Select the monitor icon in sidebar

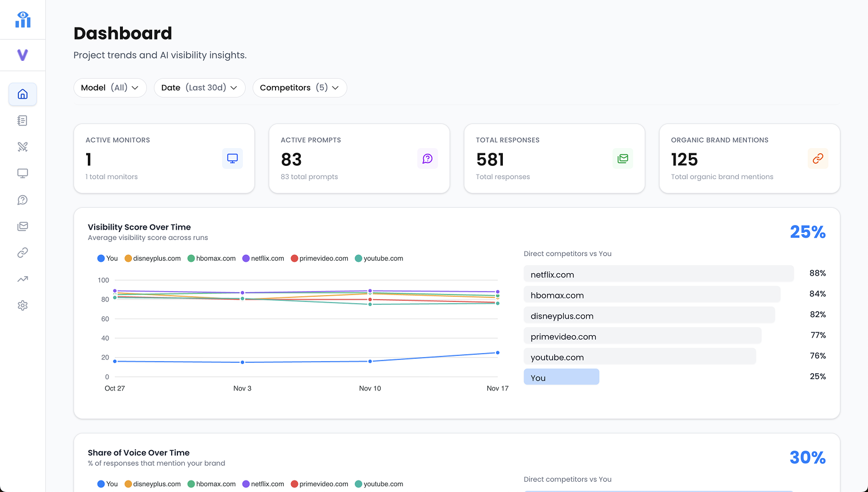[22, 173]
